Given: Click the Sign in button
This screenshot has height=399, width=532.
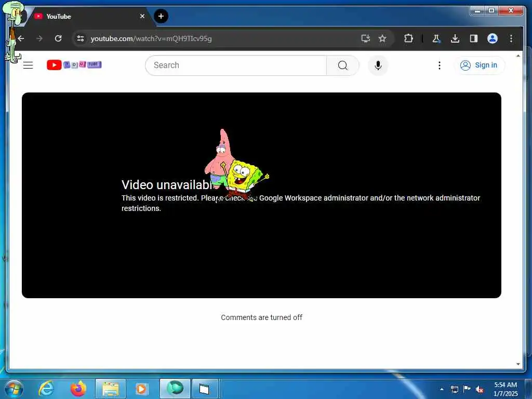Looking at the screenshot, I should click(479, 65).
